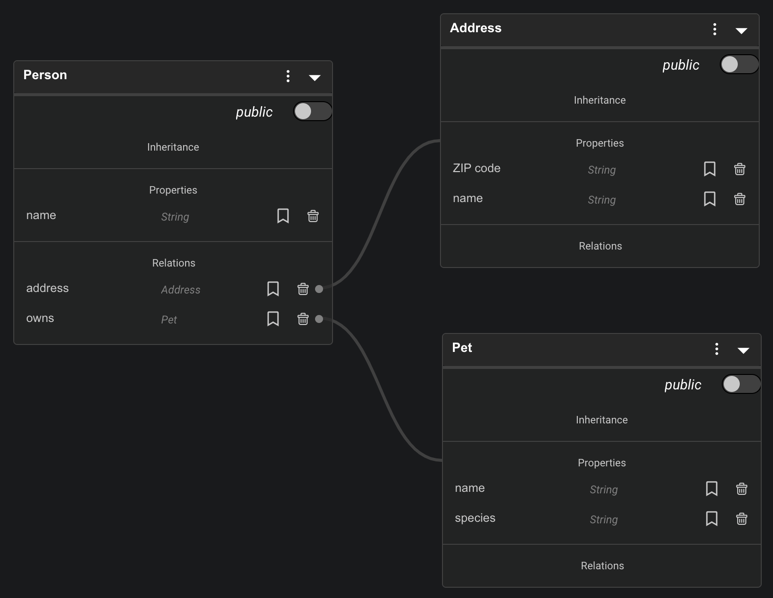Click the Relations header in Address
Screen dimensions: 773x598
[x=600, y=246]
